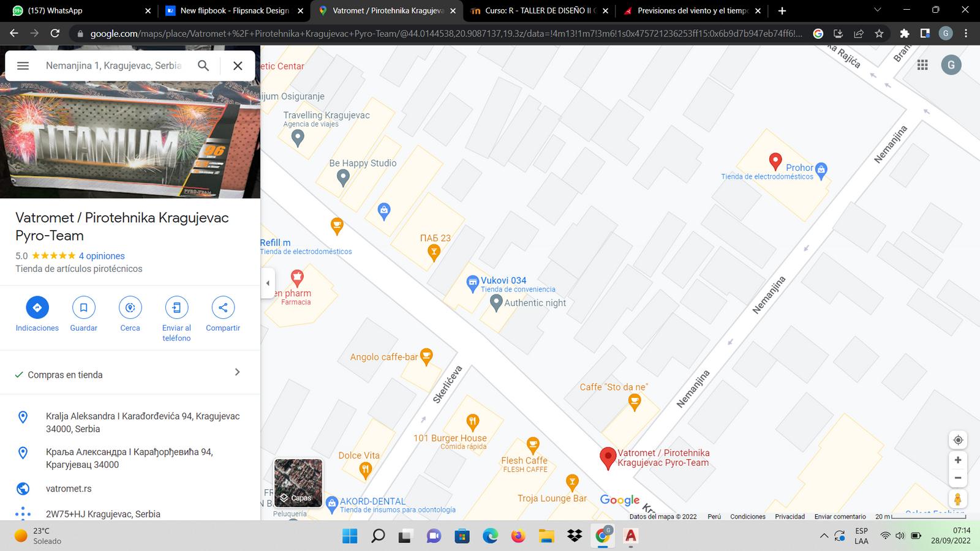Select 101 Burger House marker
This screenshot has height=551, width=980.
[x=472, y=422]
